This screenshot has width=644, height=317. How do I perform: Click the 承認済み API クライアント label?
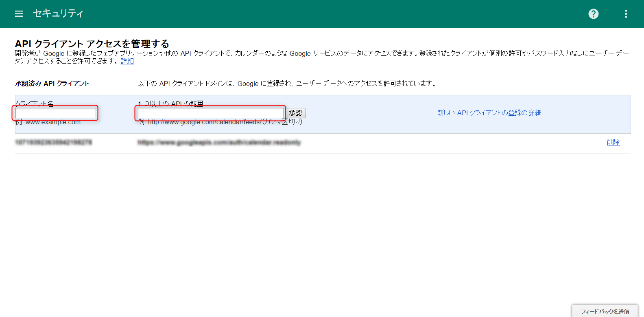[52, 84]
